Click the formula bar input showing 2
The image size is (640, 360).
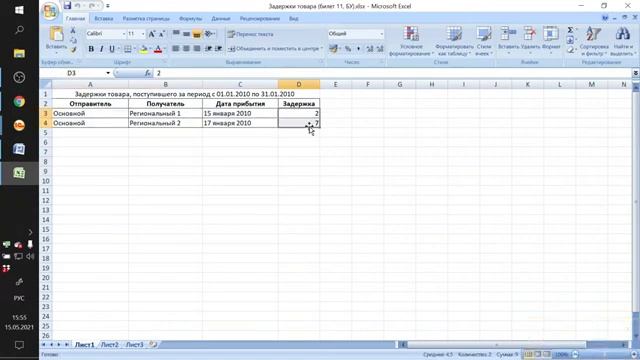pos(393,73)
